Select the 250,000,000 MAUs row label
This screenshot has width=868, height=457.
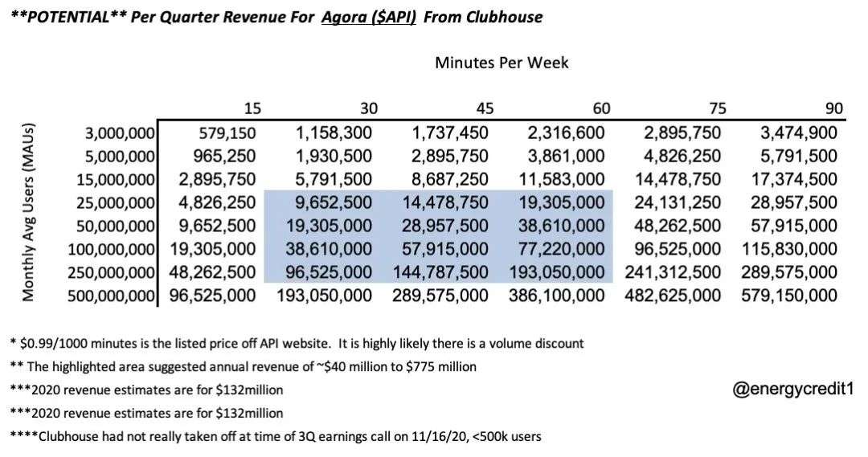[x=111, y=273]
